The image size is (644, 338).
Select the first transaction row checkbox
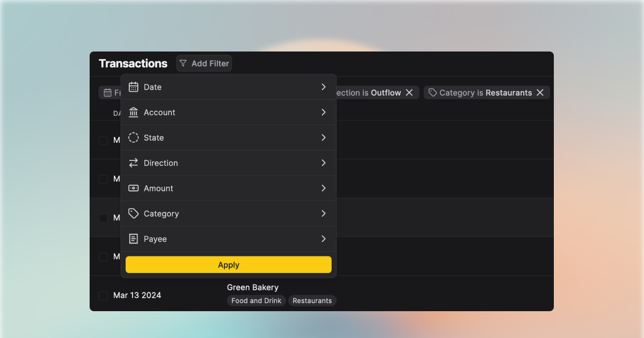[x=103, y=140]
